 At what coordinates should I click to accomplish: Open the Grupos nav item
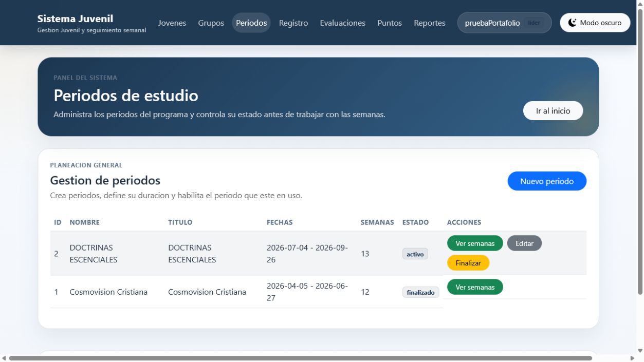click(x=211, y=23)
